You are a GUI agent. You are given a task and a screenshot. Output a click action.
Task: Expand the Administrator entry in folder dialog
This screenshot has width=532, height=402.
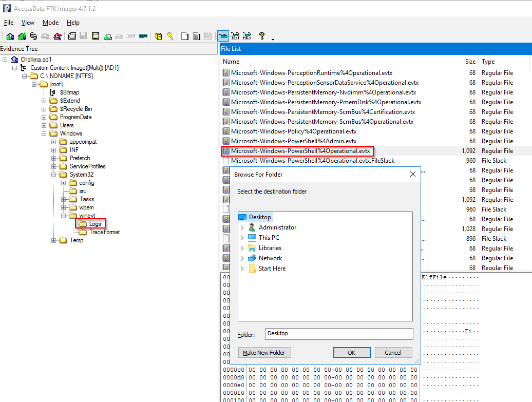click(242, 227)
